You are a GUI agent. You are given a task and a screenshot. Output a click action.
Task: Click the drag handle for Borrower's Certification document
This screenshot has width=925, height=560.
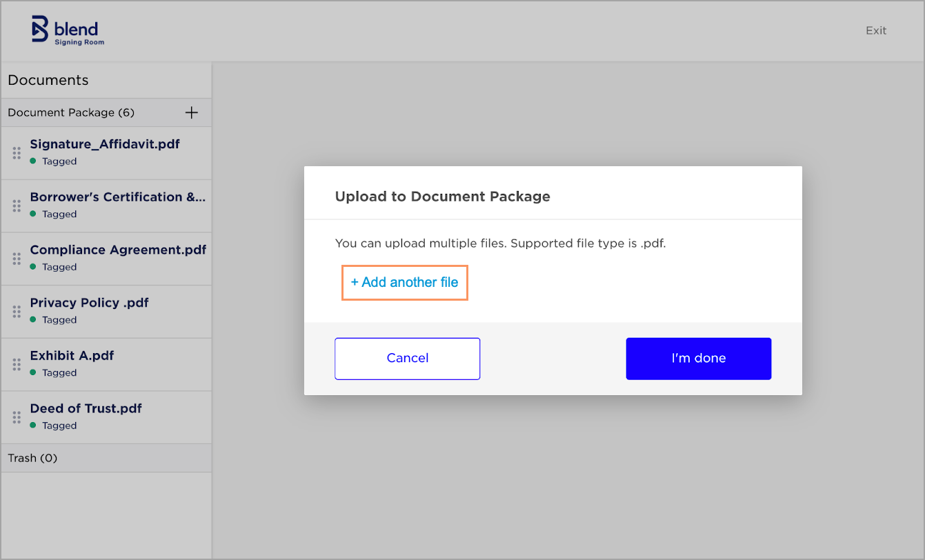click(17, 205)
